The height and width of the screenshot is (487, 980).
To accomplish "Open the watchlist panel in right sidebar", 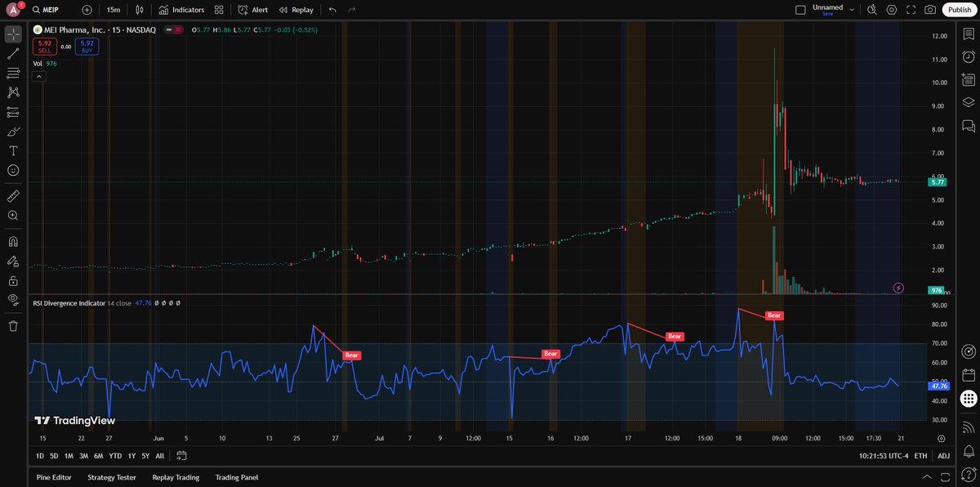I will point(969,34).
